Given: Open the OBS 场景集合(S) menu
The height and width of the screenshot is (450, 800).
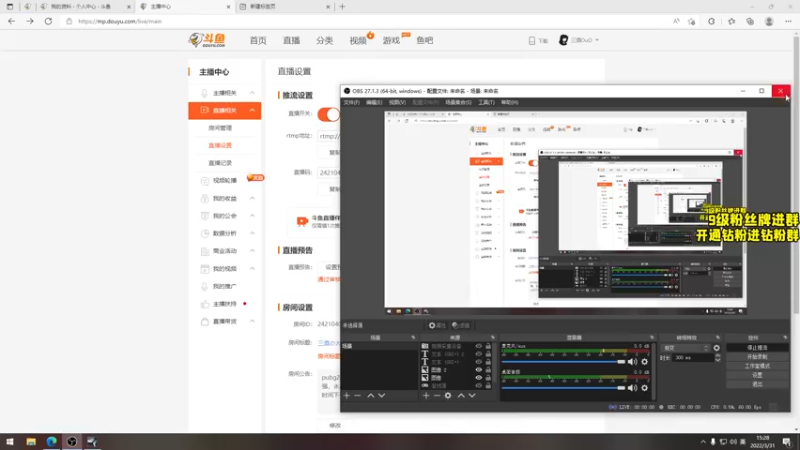Looking at the screenshot, I should point(458,103).
